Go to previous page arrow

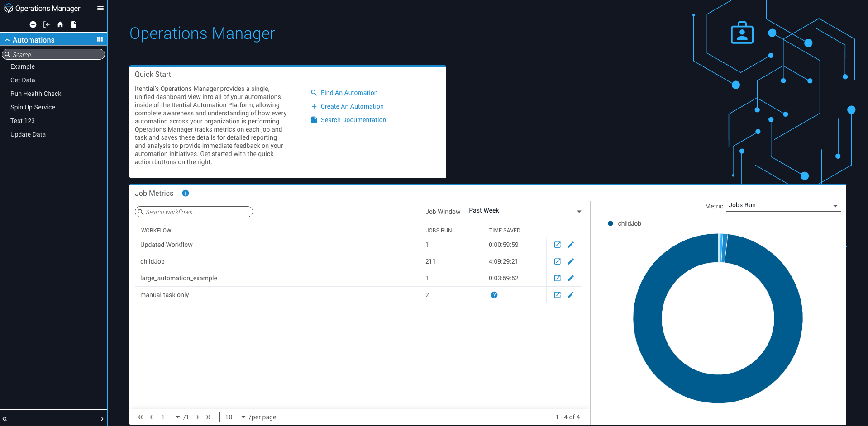pyautogui.click(x=151, y=417)
